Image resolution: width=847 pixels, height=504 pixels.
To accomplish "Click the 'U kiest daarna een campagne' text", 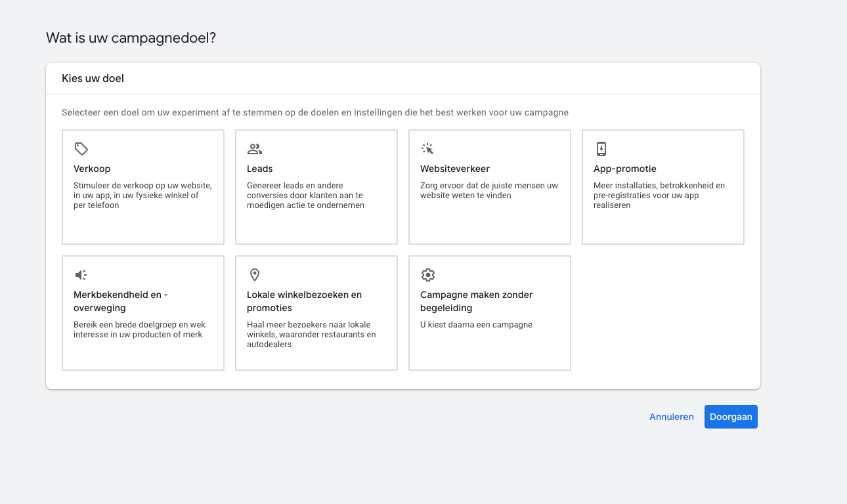I will [x=476, y=325].
